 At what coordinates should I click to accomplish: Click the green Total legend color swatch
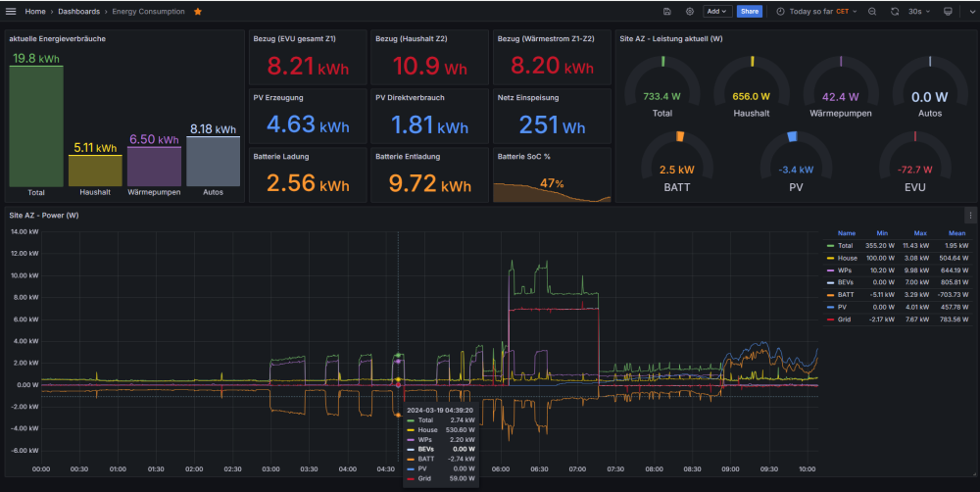tap(830, 246)
